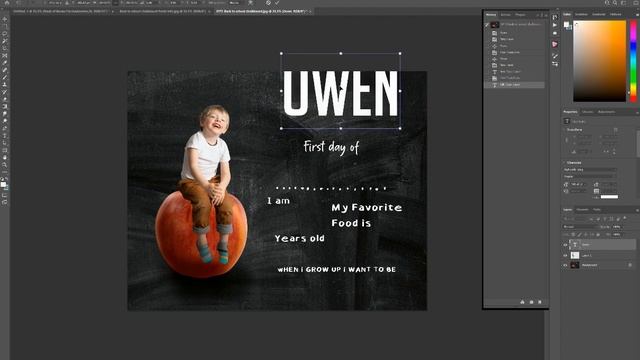The width and height of the screenshot is (640, 360).
Task: Switch to warp mode in options bar
Action: pyautogui.click(x=250, y=3)
